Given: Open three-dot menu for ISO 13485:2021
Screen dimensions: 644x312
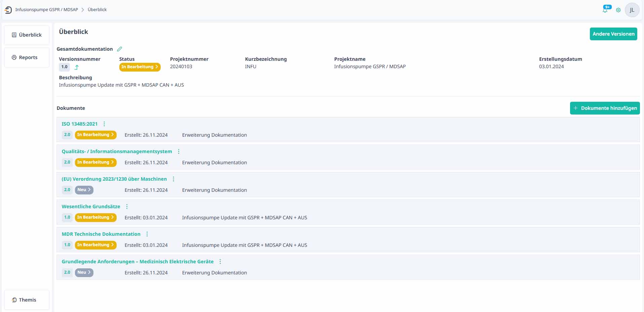Looking at the screenshot, I should (104, 124).
